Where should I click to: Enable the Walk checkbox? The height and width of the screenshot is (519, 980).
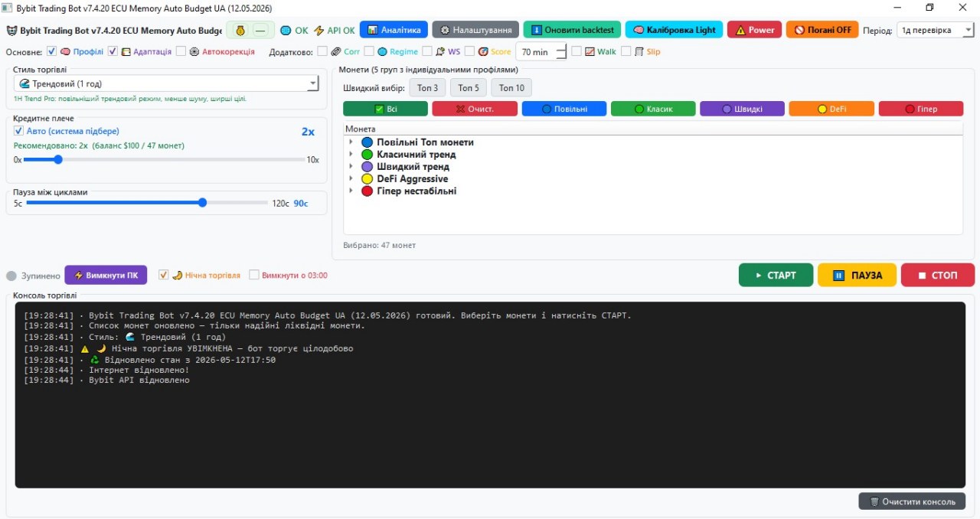pos(577,51)
